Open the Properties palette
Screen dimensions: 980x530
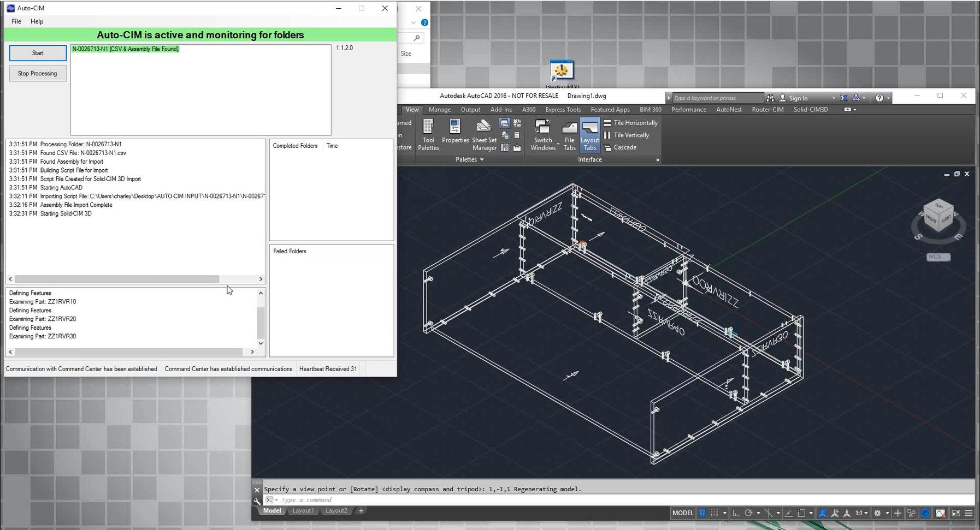click(x=455, y=132)
